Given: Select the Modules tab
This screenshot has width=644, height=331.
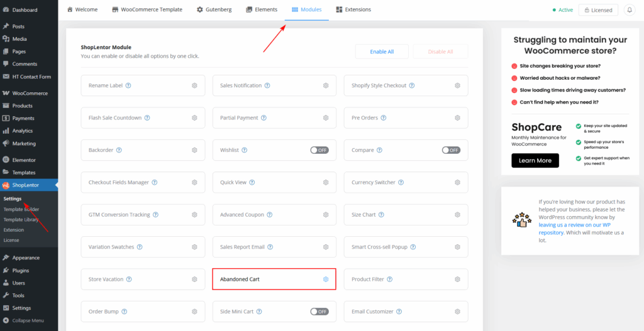Looking at the screenshot, I should (x=306, y=9).
